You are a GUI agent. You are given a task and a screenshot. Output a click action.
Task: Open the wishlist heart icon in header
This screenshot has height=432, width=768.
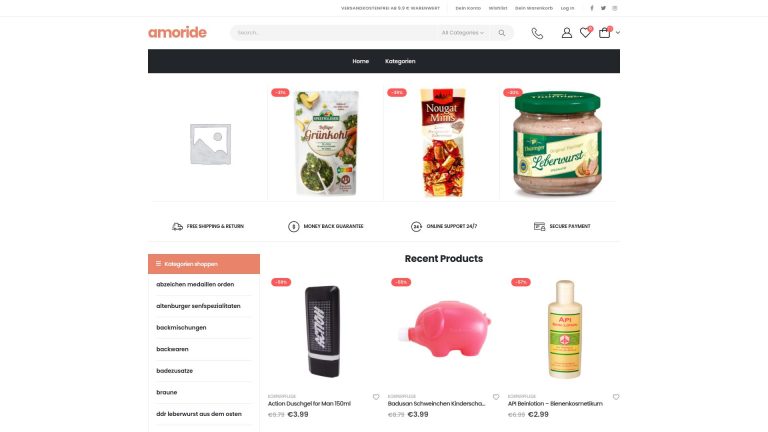(585, 32)
